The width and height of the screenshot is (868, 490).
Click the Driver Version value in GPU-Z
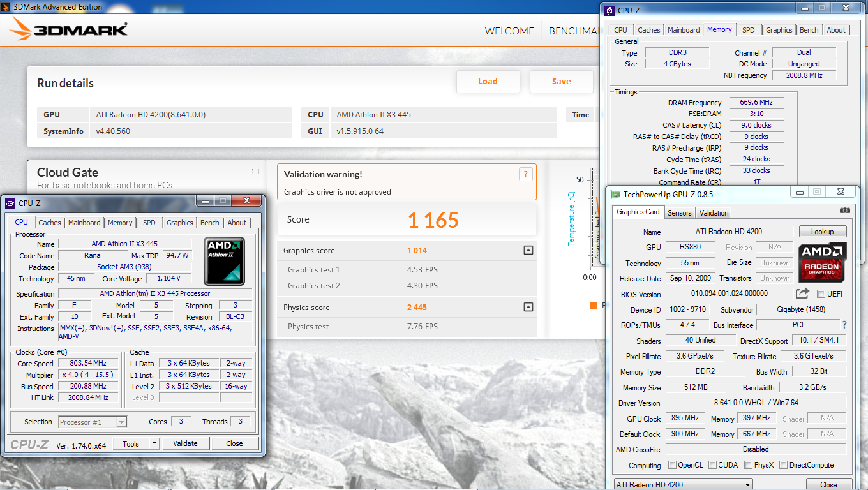click(756, 403)
